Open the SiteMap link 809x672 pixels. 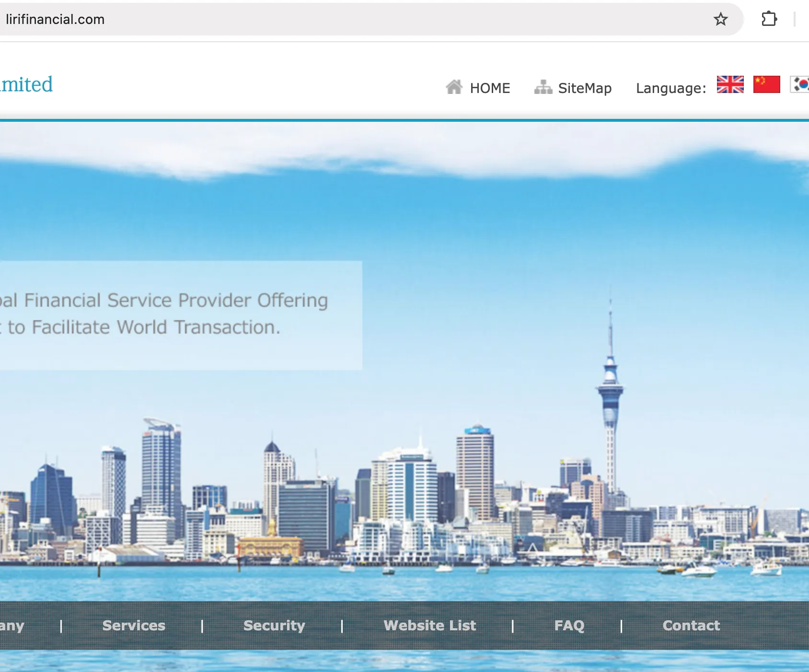585,88
